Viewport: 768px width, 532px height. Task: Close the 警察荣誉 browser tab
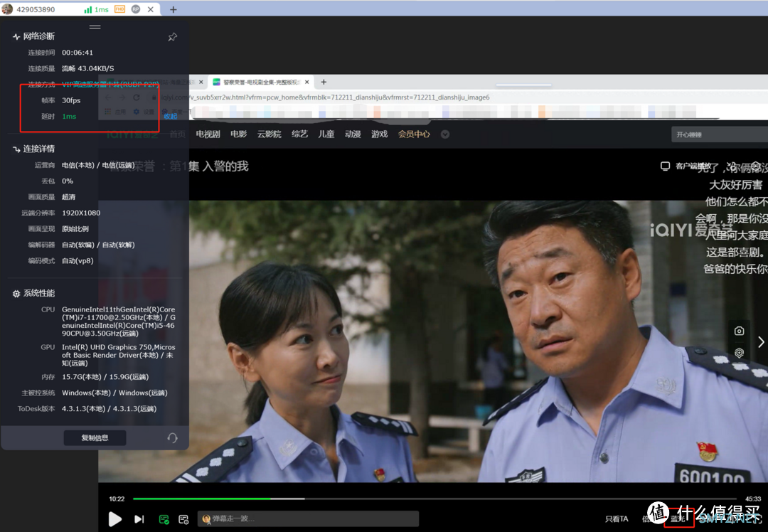[x=307, y=82]
